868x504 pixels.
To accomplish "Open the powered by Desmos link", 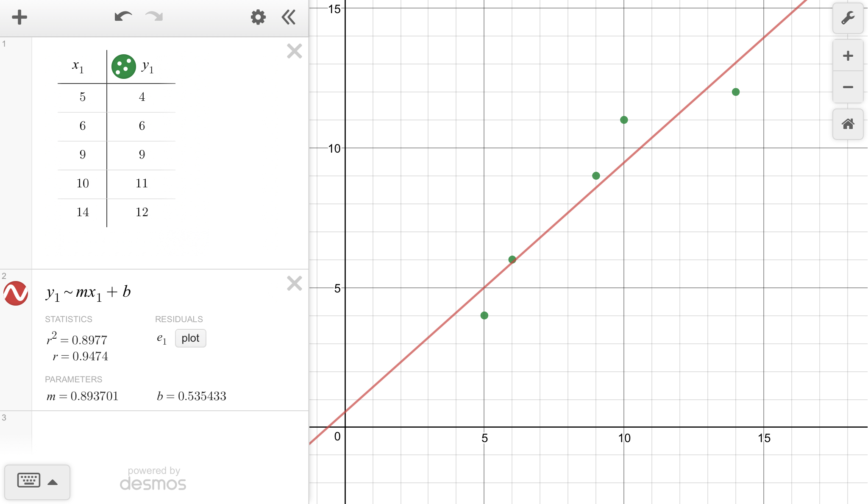I will (x=153, y=479).
